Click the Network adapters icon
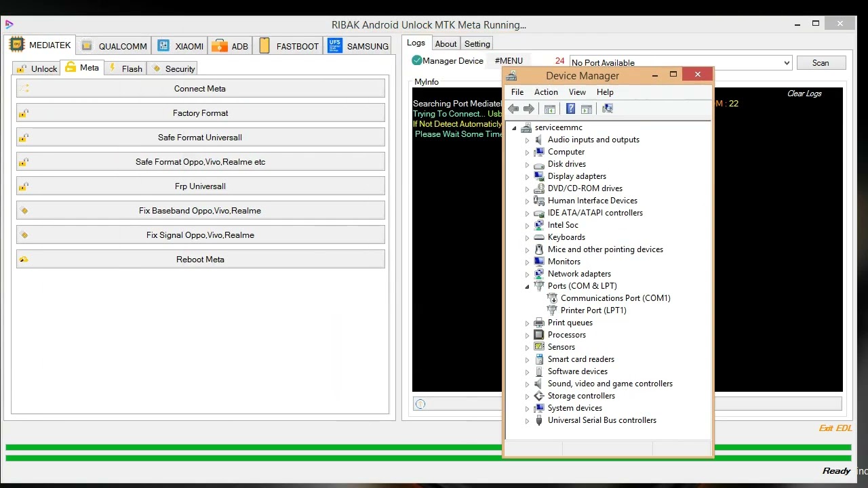The width and height of the screenshot is (868, 488). (539, 274)
